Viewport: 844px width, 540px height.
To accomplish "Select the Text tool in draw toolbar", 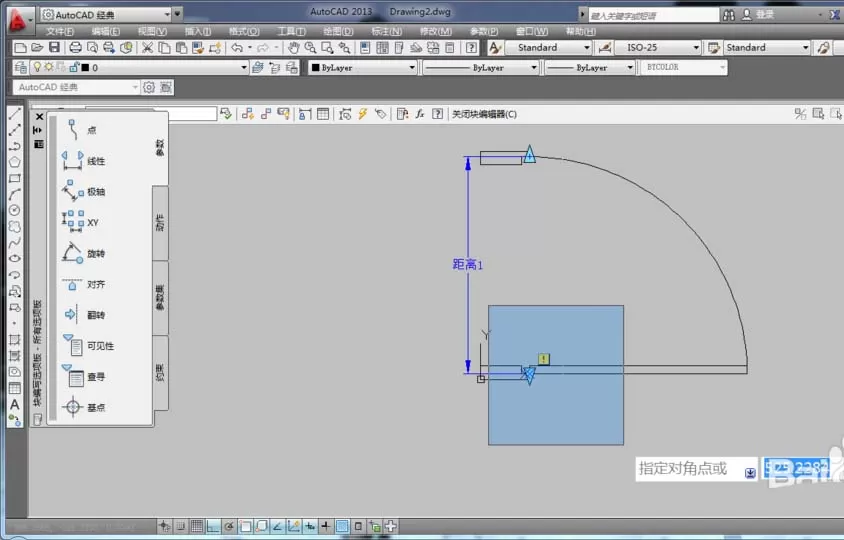I will (x=15, y=404).
